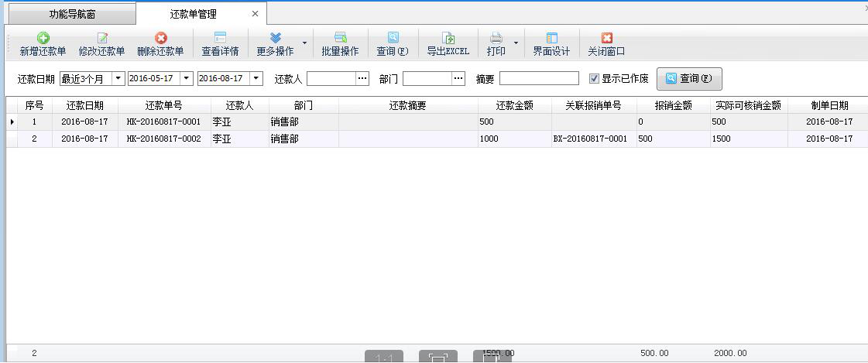This screenshot has height=363, width=868.
Task: Open the 最近3个月 date range dropdown
Action: [118, 78]
